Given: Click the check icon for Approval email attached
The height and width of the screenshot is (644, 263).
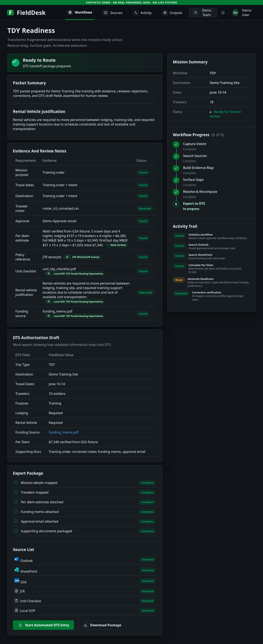Looking at the screenshot, I should tap(16, 521).
